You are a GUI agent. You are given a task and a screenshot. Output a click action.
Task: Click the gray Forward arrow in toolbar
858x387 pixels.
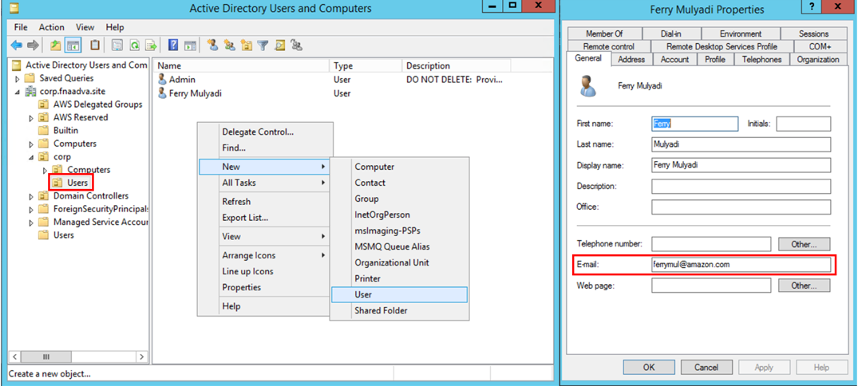(33, 45)
